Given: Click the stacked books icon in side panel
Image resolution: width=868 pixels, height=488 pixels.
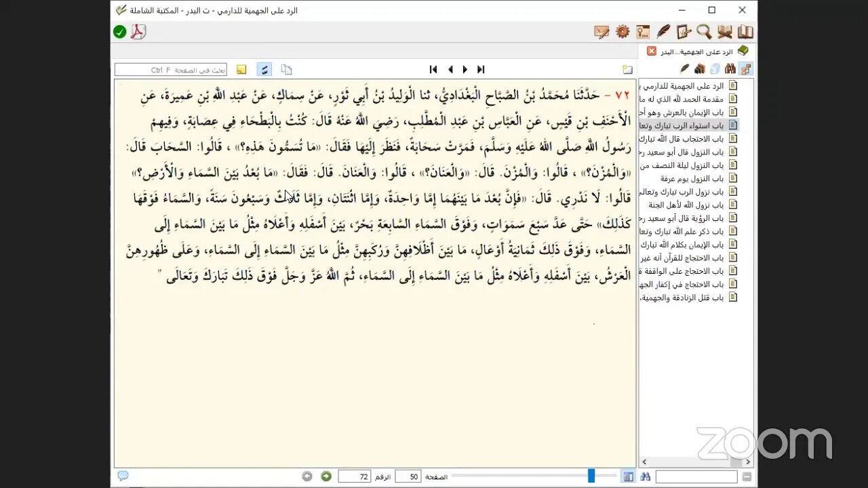Looking at the screenshot, I should click(x=700, y=68).
